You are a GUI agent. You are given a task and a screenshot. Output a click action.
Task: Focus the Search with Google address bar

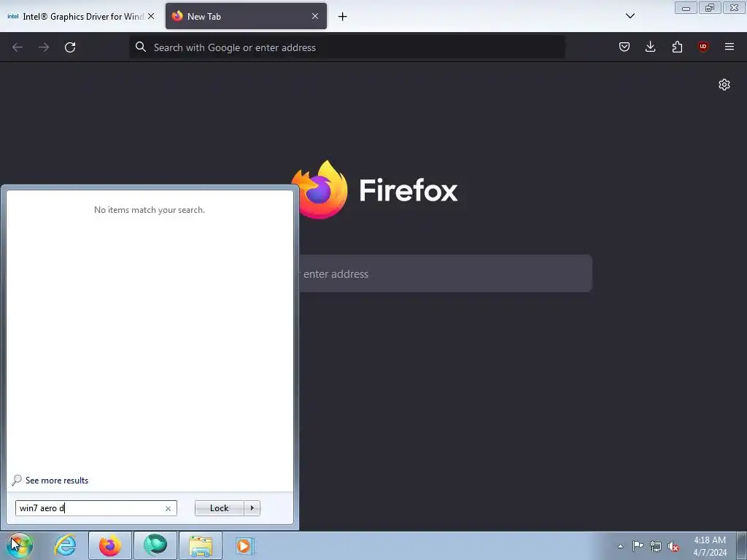[347, 47]
